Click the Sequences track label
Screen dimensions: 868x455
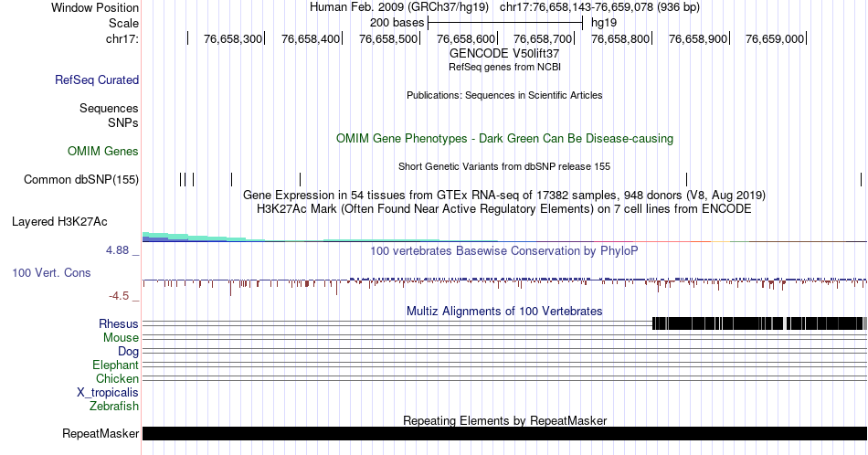pos(109,108)
